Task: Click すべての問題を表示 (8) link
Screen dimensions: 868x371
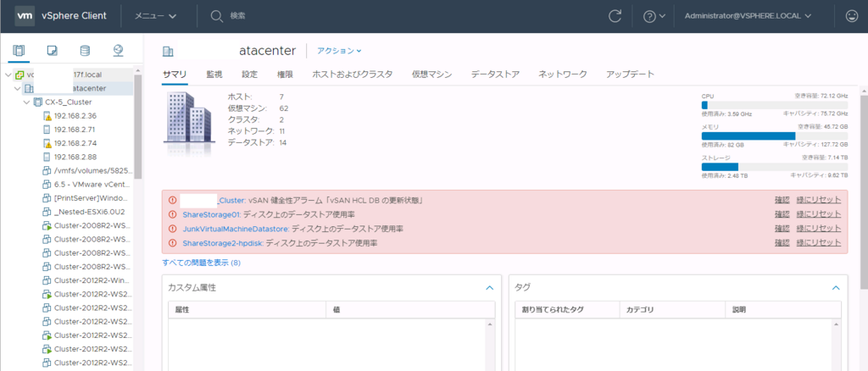Action: click(x=202, y=263)
